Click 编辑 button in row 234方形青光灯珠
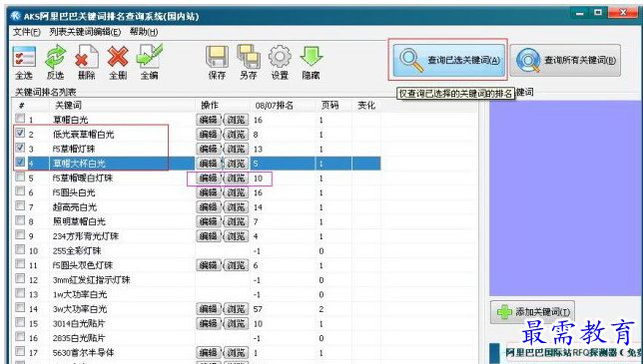Image resolution: width=643 pixels, height=364 pixels. pyautogui.click(x=209, y=236)
